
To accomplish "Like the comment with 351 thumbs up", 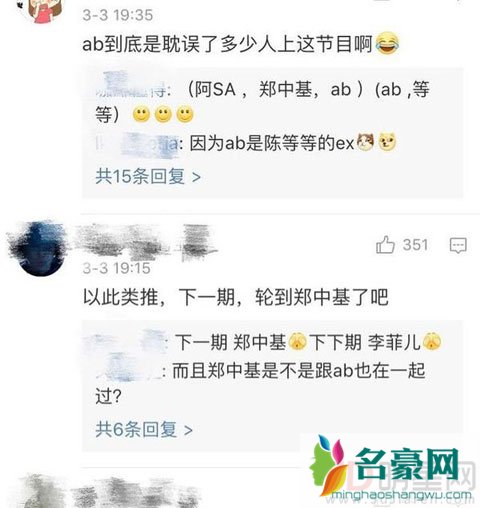I will pyautogui.click(x=385, y=245).
